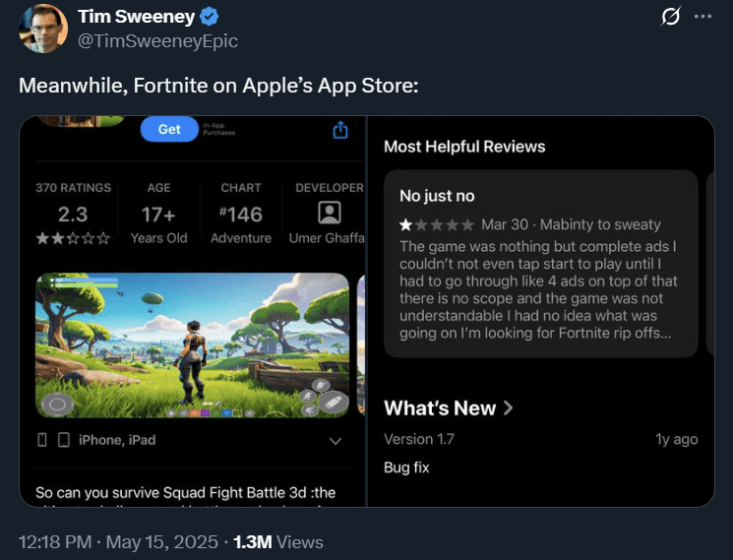Viewport: 733px width, 560px height.
Task: Open the three-dot more options menu
Action: click(702, 18)
